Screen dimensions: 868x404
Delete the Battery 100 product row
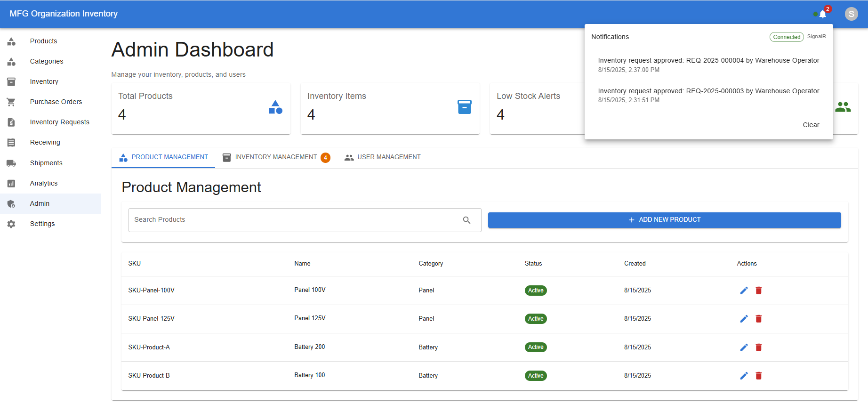(758, 376)
